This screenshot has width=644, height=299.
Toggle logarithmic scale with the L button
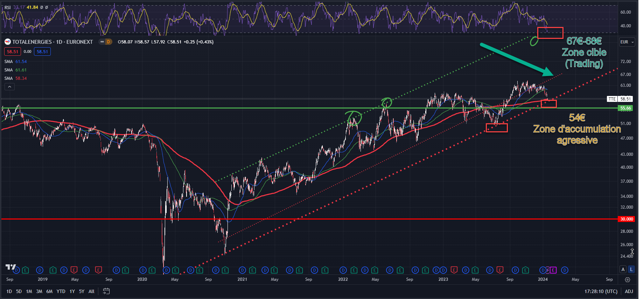point(631,269)
